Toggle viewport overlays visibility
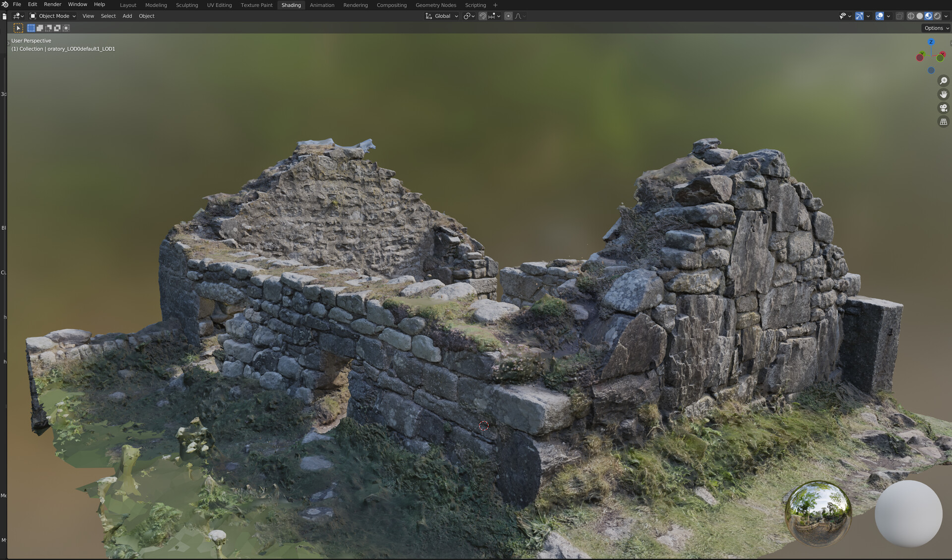 [879, 16]
